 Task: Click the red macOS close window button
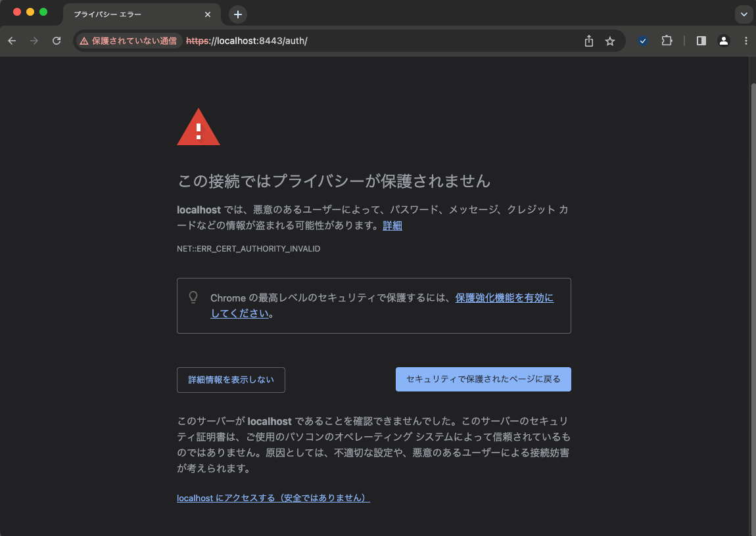coord(17,12)
